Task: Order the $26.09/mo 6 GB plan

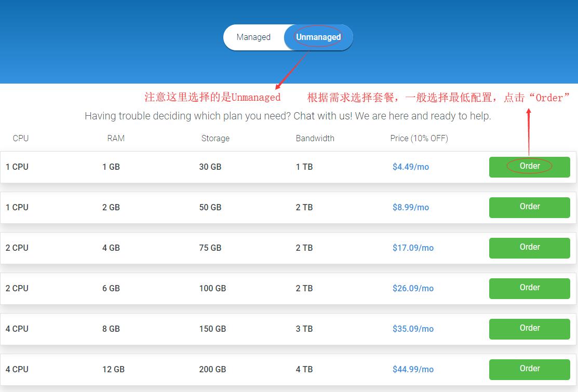Action: tap(529, 288)
